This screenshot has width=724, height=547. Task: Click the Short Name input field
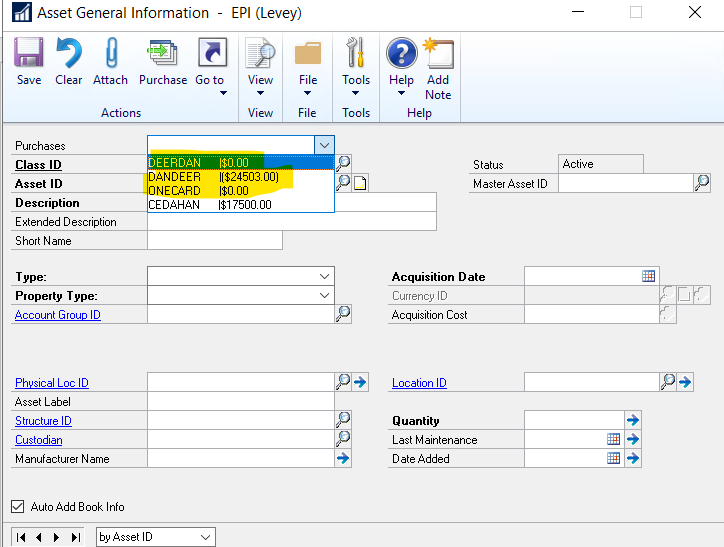click(x=214, y=241)
